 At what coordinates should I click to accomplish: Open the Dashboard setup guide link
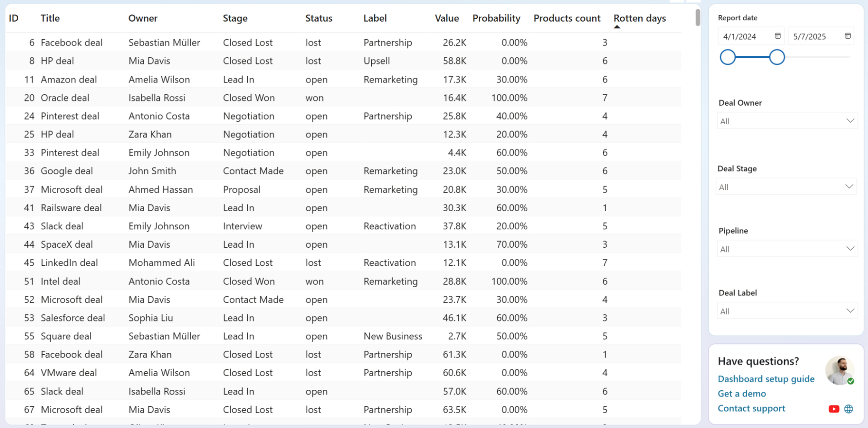[766, 379]
